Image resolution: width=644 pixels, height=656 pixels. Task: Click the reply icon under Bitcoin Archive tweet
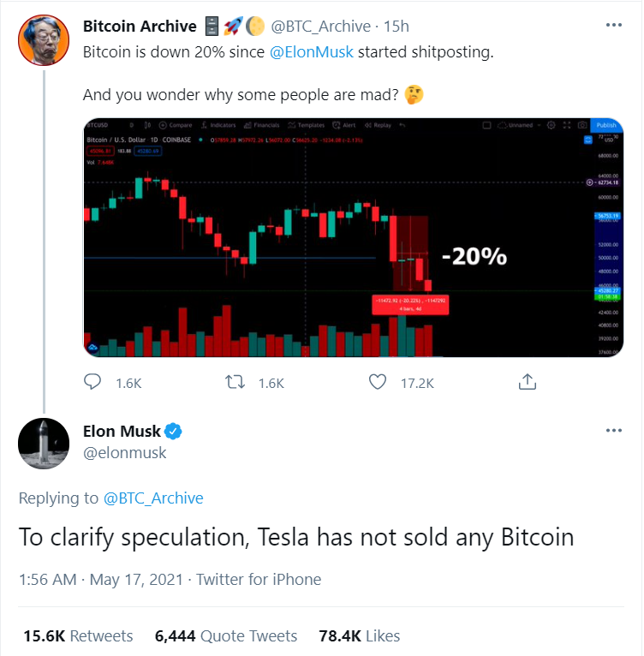pos(92,382)
